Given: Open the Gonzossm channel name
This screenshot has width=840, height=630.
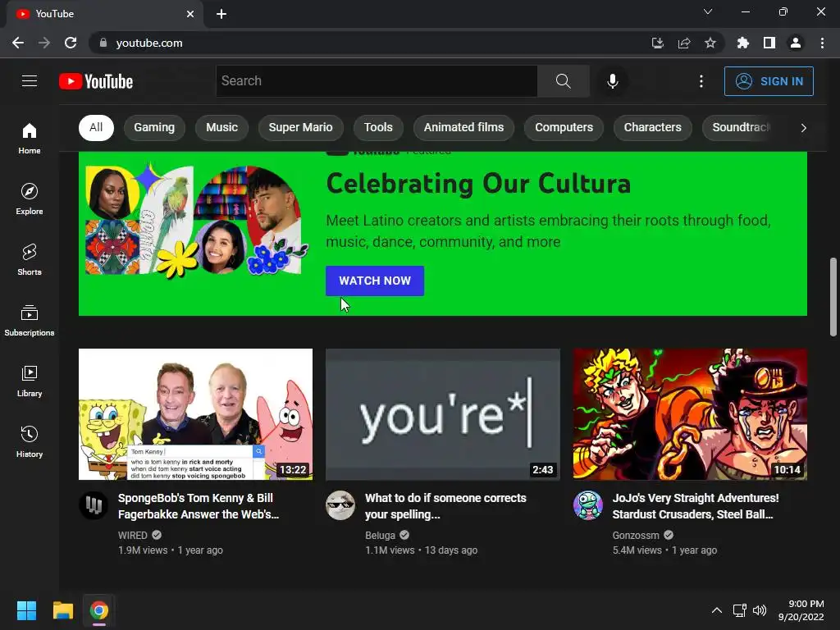Looking at the screenshot, I should tap(636, 535).
